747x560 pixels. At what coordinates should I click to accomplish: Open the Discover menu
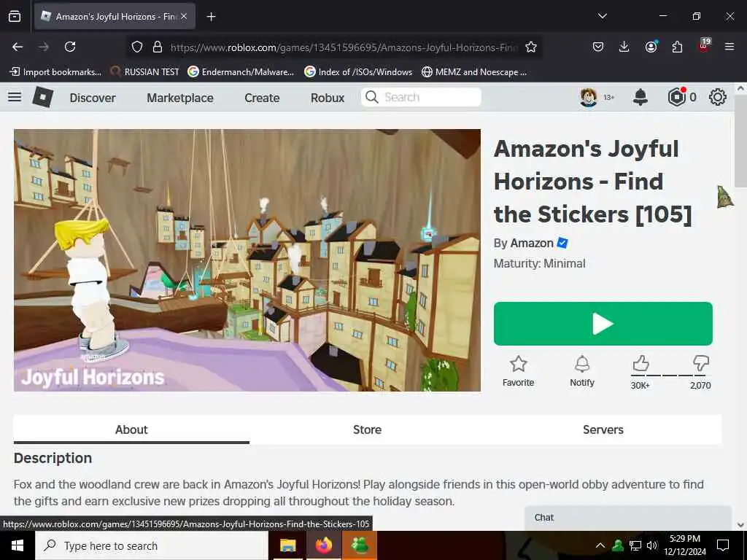point(93,98)
